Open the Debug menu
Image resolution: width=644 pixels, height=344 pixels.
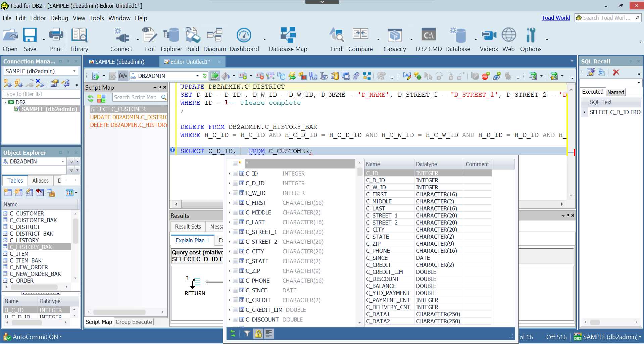point(59,18)
